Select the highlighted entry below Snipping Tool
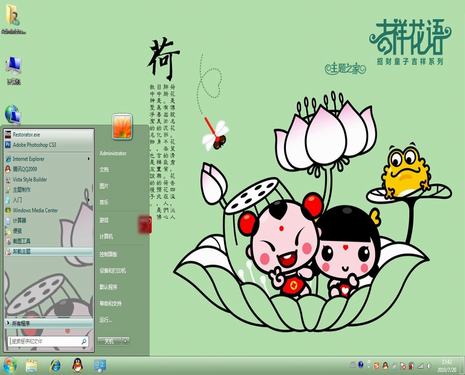Image resolution: width=465 pixels, height=375 pixels. (x=49, y=252)
